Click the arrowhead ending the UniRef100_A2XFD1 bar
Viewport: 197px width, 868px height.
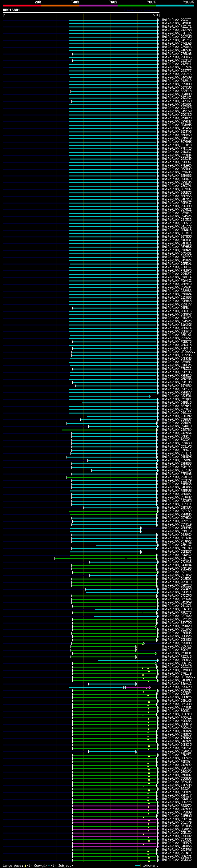[150, 396]
